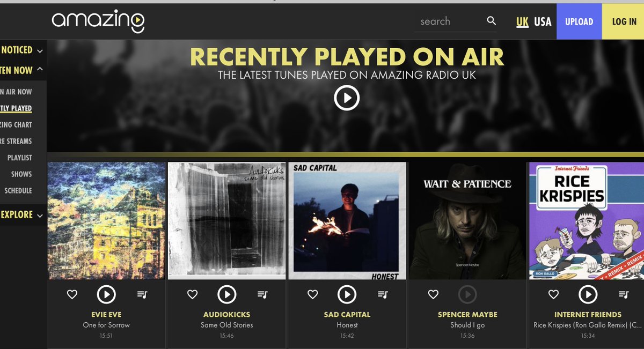Play Should I go by Spencer Maybe
Screen dimensions: 644x349
467,294
